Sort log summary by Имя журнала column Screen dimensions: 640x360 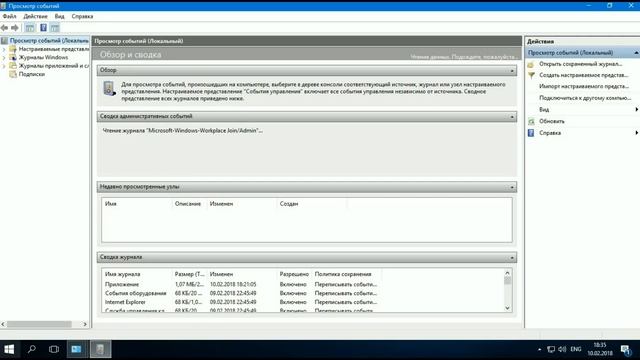137,274
